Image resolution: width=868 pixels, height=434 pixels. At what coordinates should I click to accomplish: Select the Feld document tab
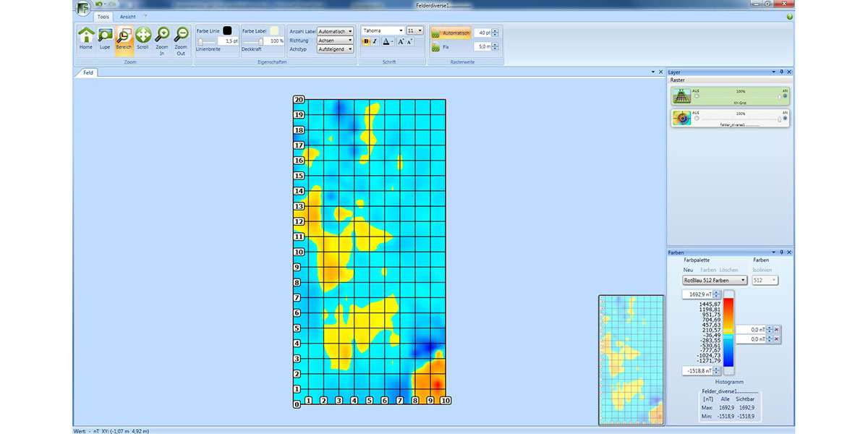pos(88,73)
